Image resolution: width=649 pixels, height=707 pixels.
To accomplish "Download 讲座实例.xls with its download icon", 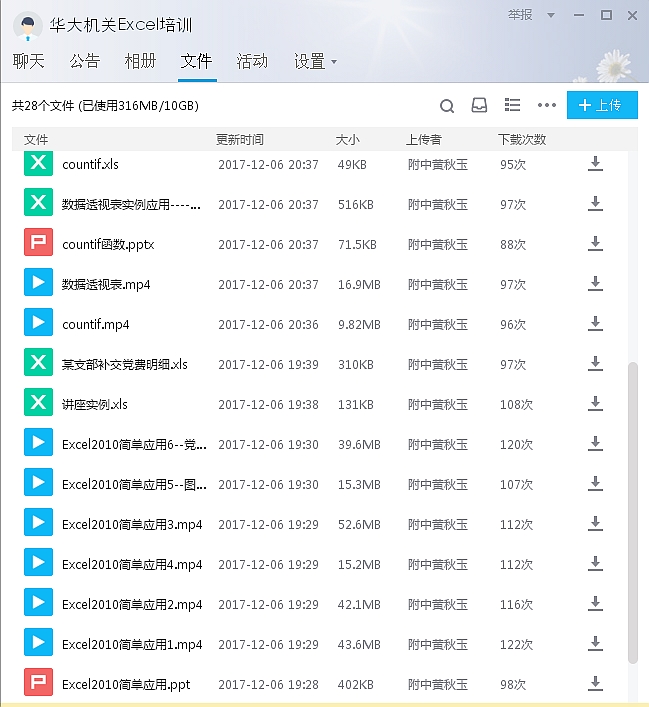I will click(x=595, y=404).
